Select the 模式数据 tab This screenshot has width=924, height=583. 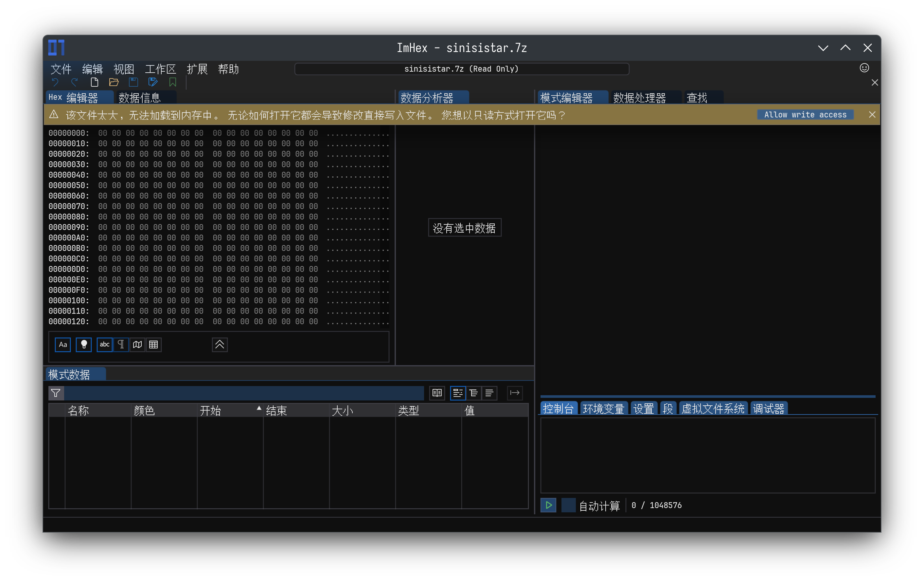click(x=76, y=374)
